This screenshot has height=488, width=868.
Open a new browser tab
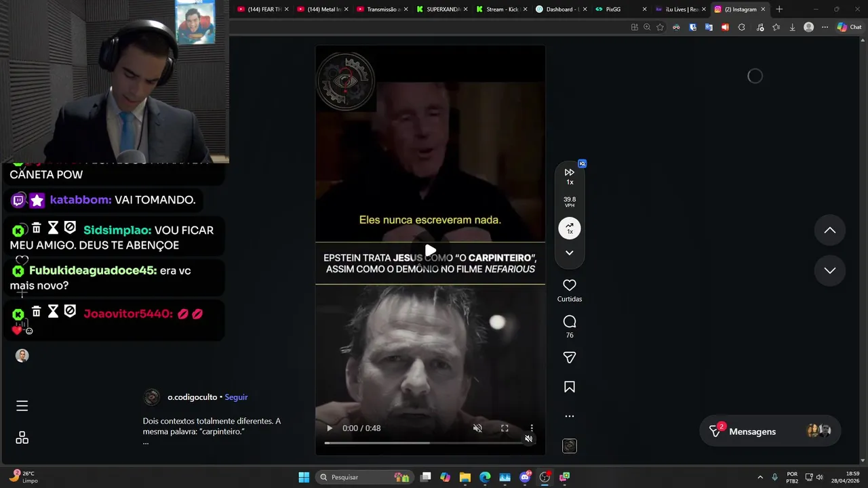click(779, 9)
